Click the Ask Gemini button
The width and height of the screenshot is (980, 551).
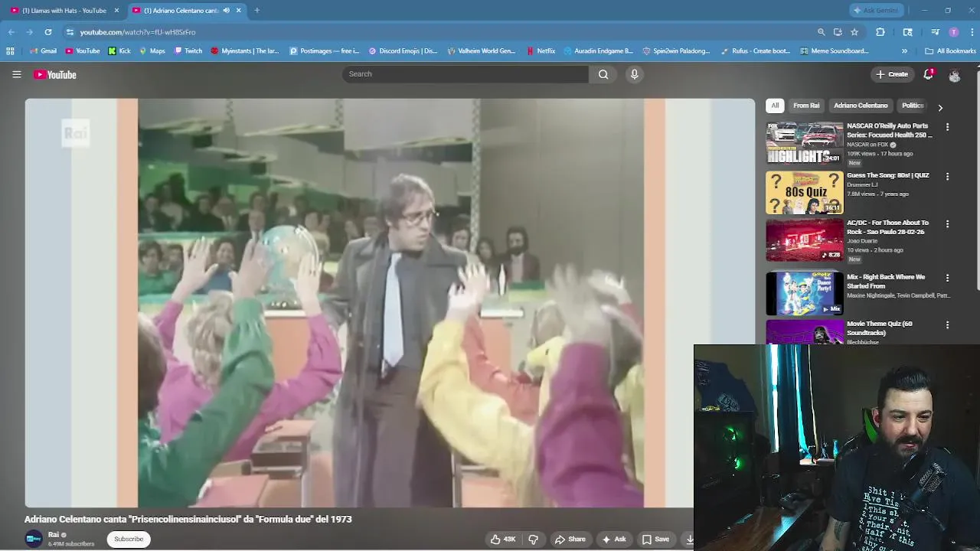point(876,11)
